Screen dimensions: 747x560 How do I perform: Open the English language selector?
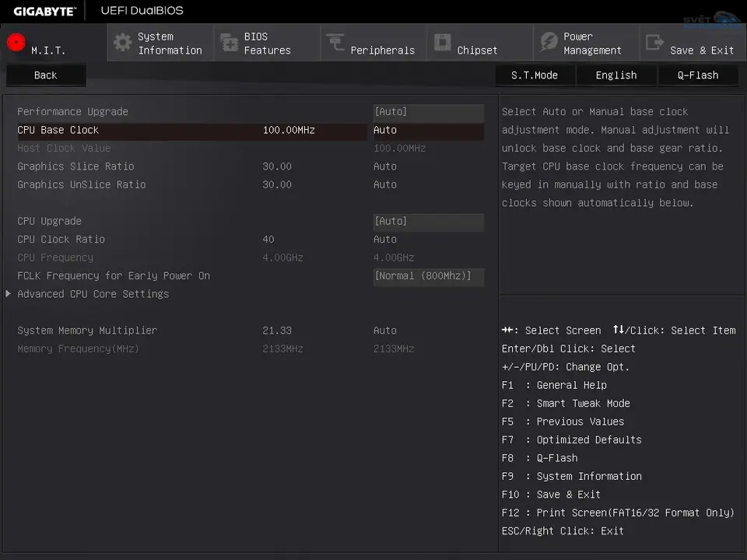(x=616, y=75)
